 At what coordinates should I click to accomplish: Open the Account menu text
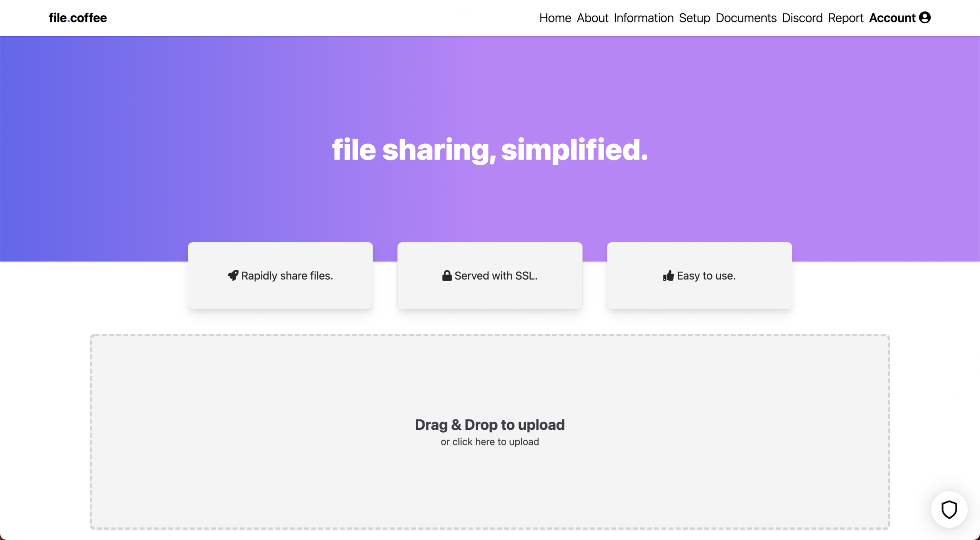click(x=892, y=18)
